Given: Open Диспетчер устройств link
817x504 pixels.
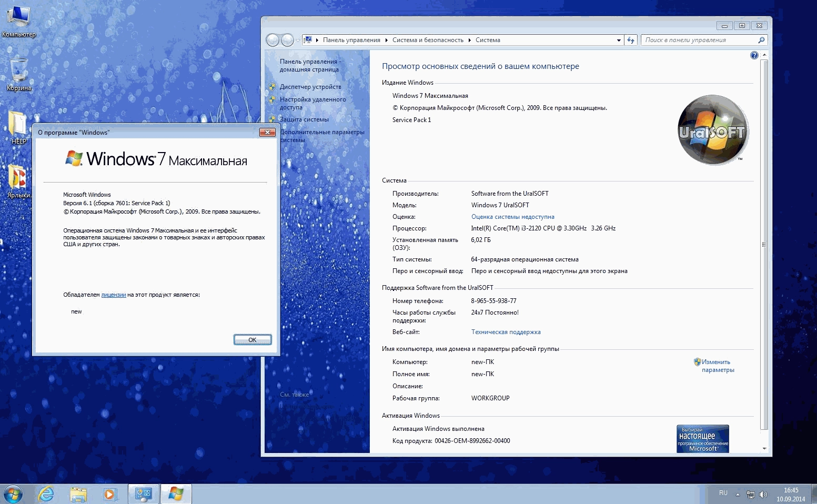Looking at the screenshot, I should point(310,87).
